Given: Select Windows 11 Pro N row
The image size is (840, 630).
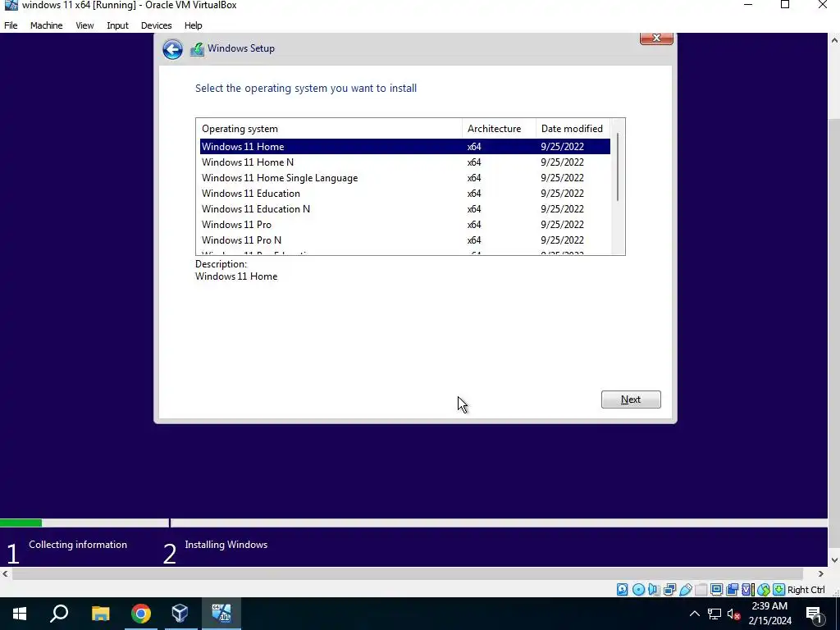Looking at the screenshot, I should [x=405, y=240].
